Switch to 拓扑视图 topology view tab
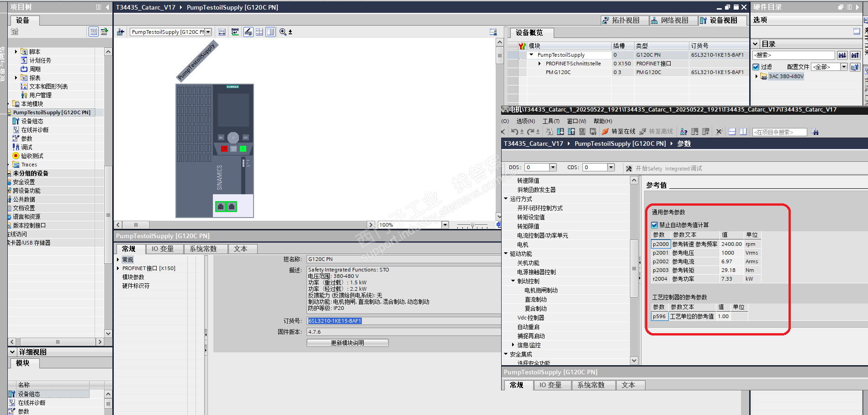Screen dimensions: 868x415 point(625,20)
